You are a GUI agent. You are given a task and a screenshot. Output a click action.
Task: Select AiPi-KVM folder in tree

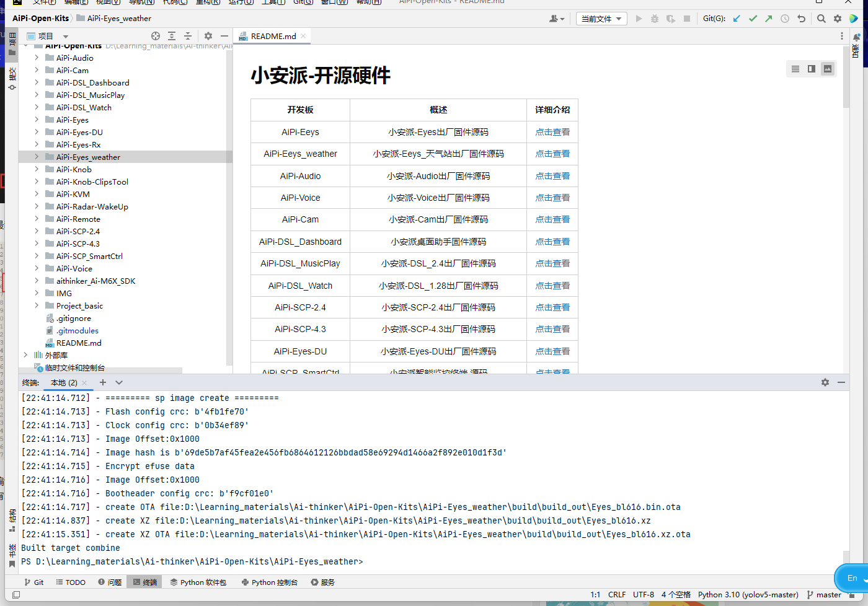(73, 194)
